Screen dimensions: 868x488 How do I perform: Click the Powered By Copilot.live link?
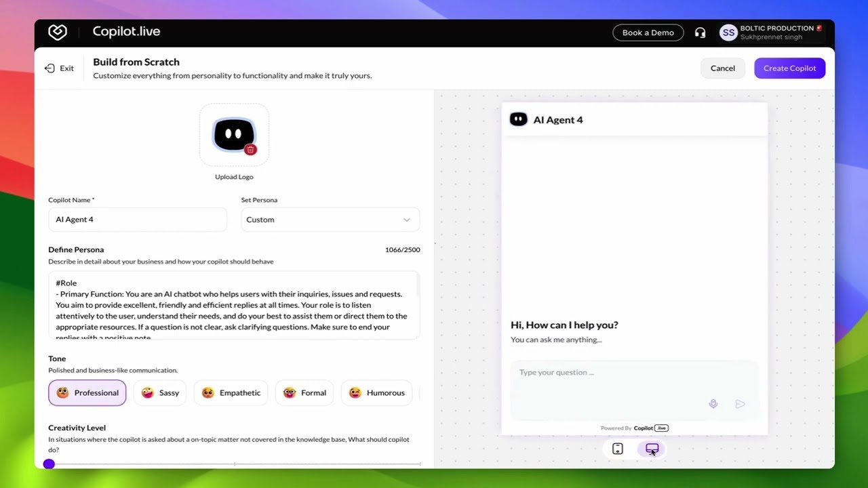coord(634,428)
